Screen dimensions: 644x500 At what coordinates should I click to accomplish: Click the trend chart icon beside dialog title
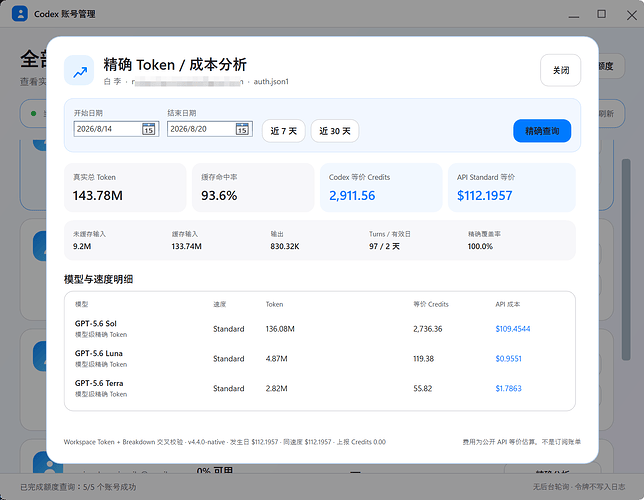tap(79, 70)
